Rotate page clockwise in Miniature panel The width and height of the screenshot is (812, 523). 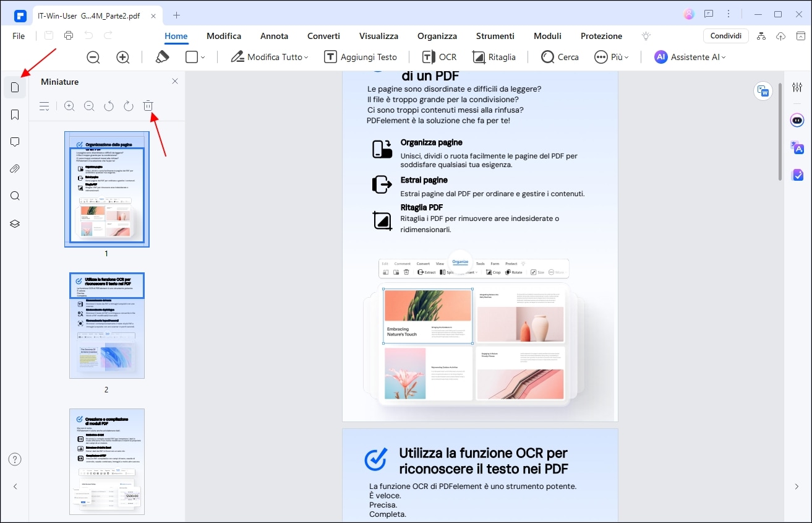(129, 106)
